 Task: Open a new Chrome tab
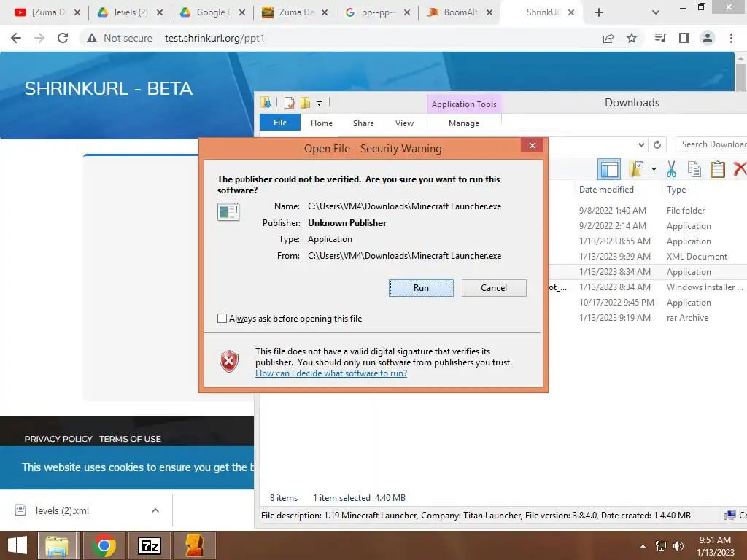599,12
